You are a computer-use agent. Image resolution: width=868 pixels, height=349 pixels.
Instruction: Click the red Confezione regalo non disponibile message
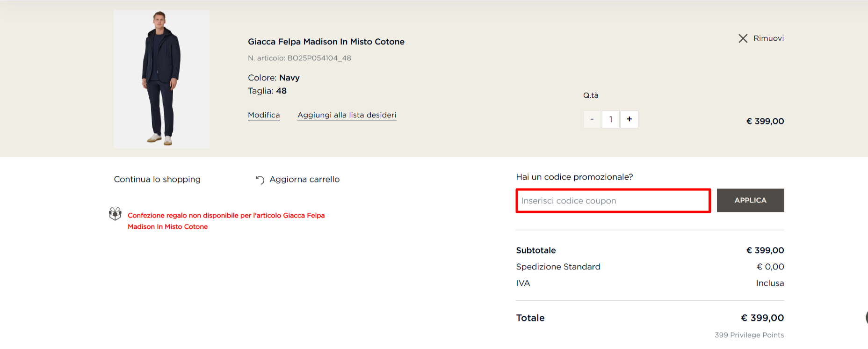pyautogui.click(x=226, y=221)
